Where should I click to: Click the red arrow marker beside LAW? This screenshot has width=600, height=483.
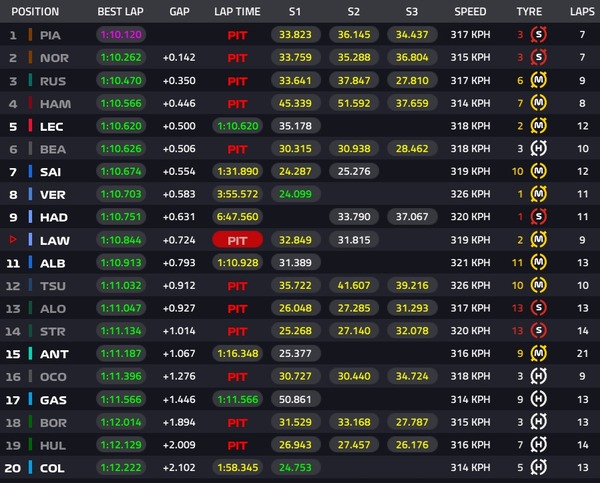coord(13,240)
